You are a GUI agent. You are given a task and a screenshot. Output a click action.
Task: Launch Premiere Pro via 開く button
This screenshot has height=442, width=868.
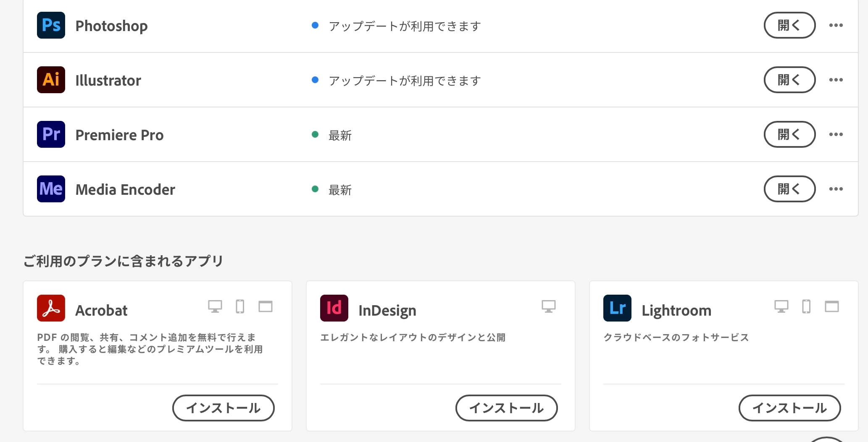(x=789, y=134)
